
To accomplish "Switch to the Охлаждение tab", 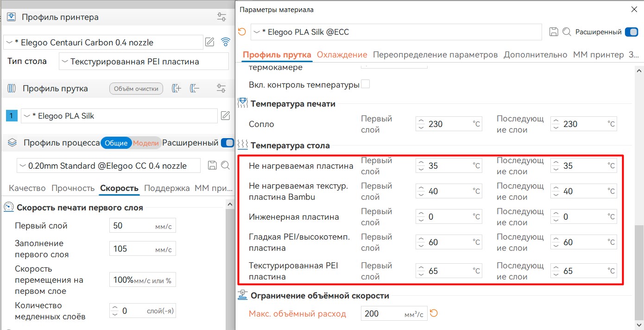I will click(342, 55).
